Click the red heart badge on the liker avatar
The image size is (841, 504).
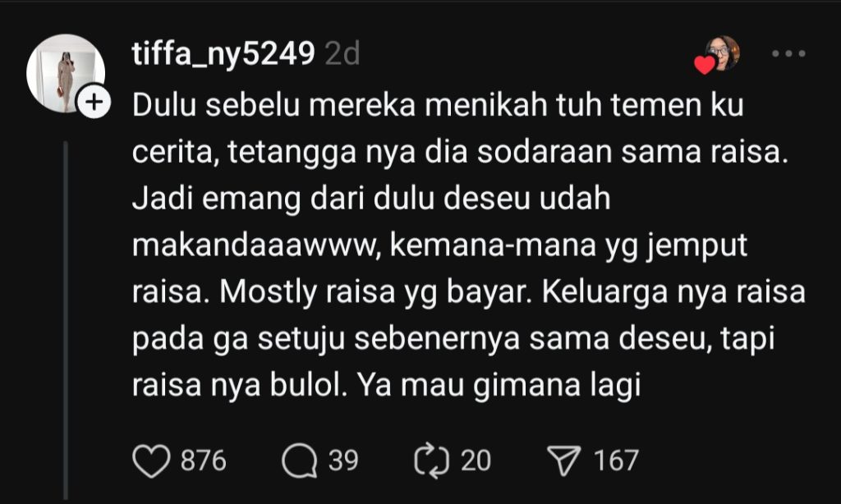(x=704, y=64)
